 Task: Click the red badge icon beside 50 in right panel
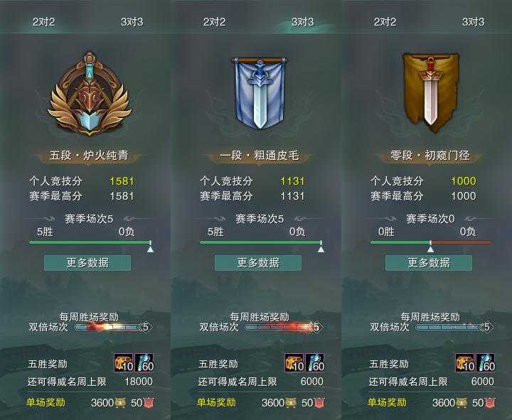(x=490, y=403)
